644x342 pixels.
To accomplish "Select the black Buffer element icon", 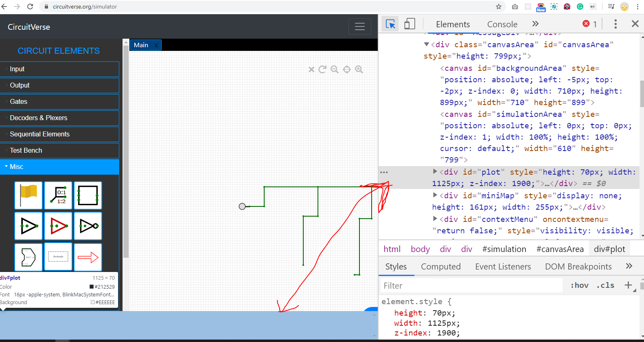I will click(x=28, y=226).
